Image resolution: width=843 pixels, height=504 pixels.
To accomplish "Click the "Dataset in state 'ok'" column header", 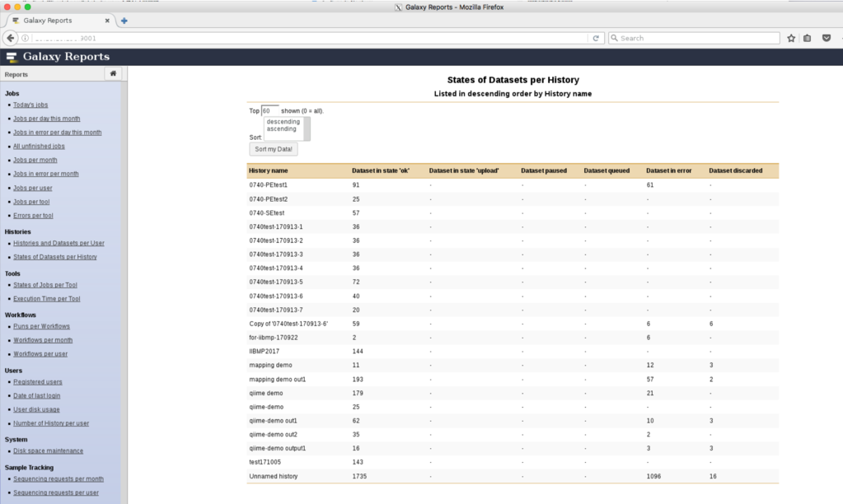I will coord(381,170).
